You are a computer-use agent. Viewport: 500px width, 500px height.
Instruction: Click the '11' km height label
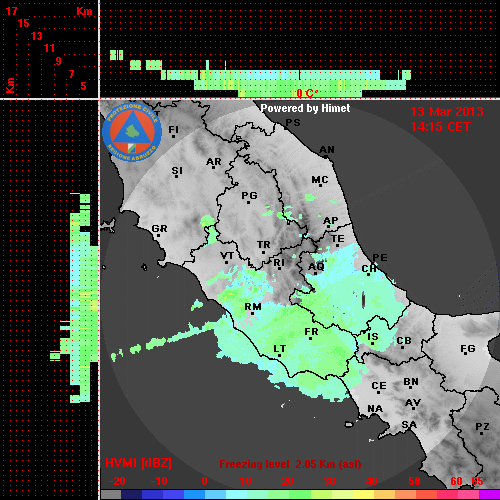pyautogui.click(x=49, y=48)
